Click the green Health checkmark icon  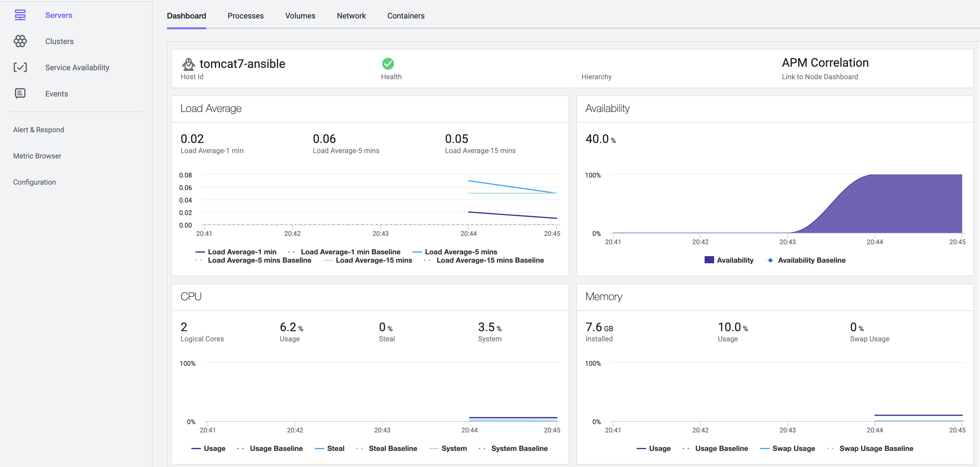coord(388,63)
